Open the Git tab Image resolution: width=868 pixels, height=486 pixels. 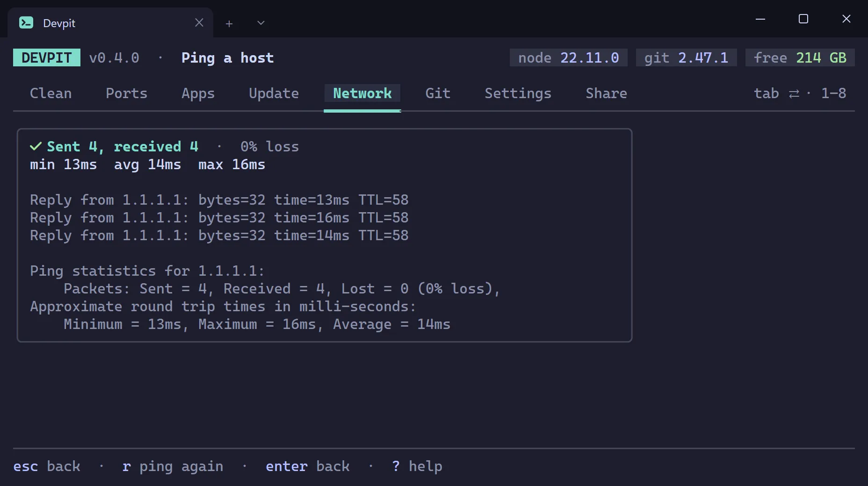tap(438, 93)
